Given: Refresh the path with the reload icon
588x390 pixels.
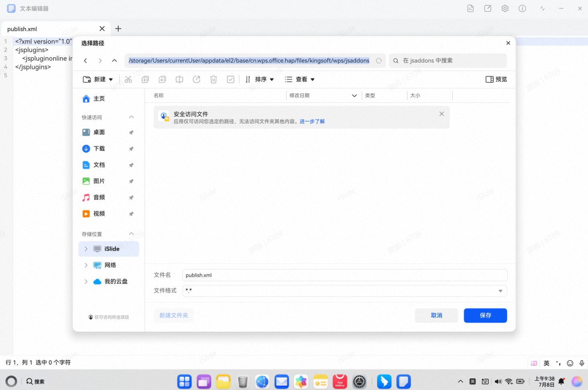Looking at the screenshot, I should pos(378,61).
